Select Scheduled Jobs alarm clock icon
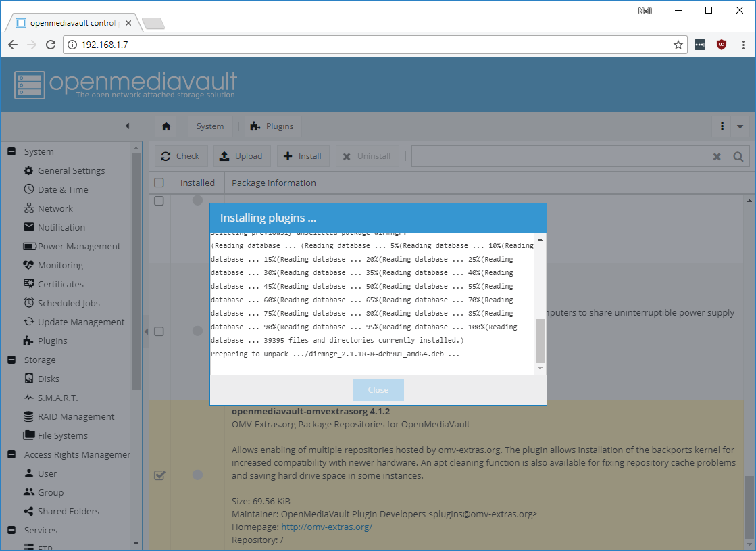The image size is (756, 551). coord(28,302)
